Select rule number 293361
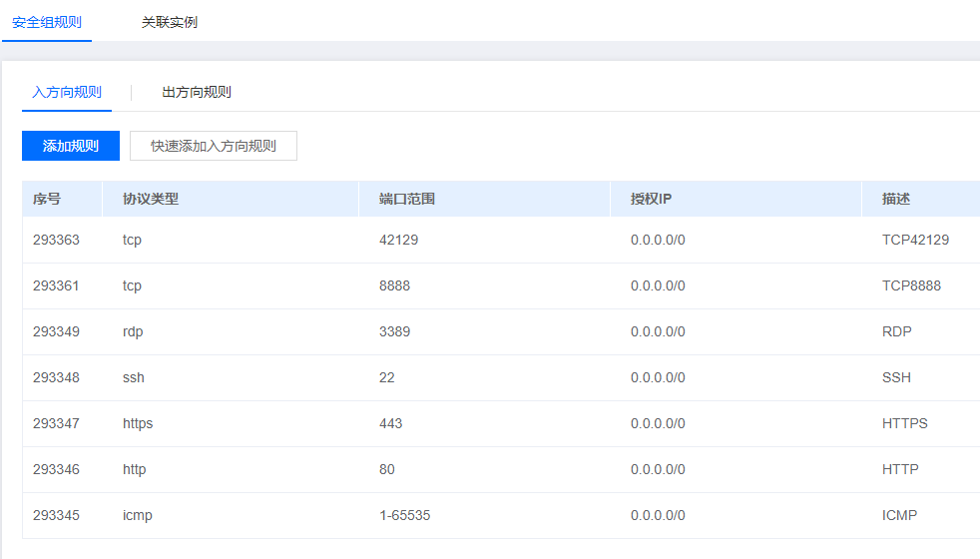 pos(56,285)
